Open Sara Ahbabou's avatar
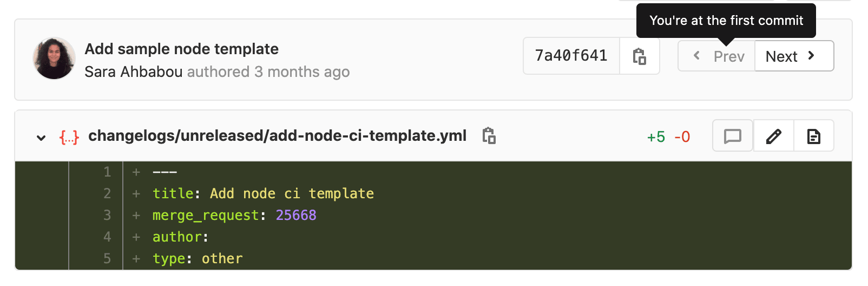The width and height of the screenshot is (868, 286). [x=54, y=58]
